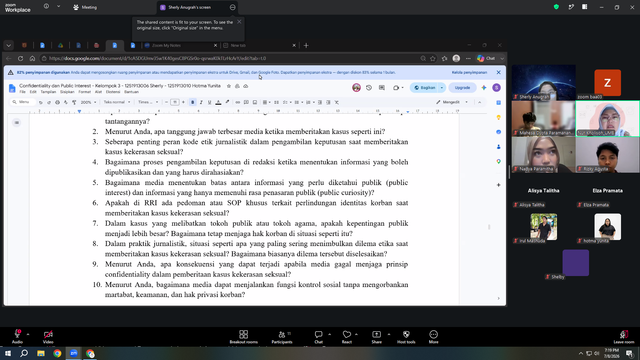This screenshot has height=360, width=640.
Task: Open the Bantuan menu
Action: pos(131,92)
